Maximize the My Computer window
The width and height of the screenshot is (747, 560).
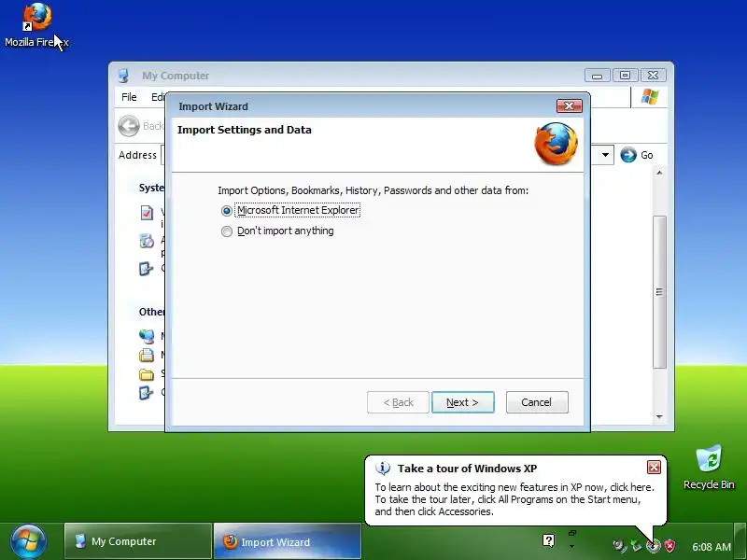pyautogui.click(x=625, y=76)
